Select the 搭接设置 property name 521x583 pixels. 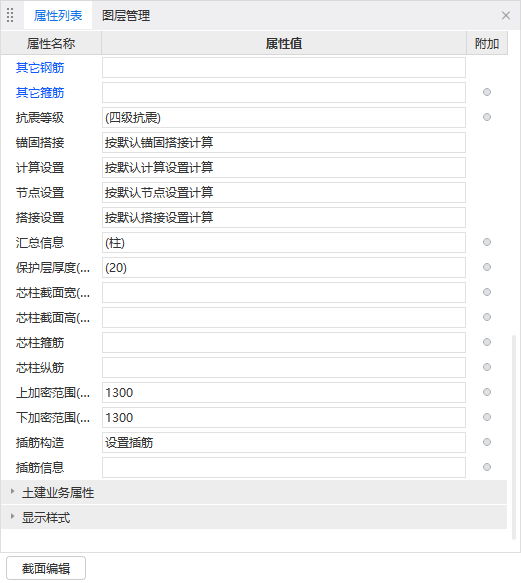click(x=40, y=218)
